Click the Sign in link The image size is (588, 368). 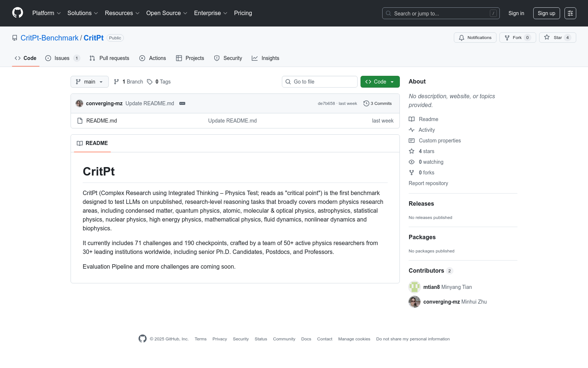click(x=516, y=13)
